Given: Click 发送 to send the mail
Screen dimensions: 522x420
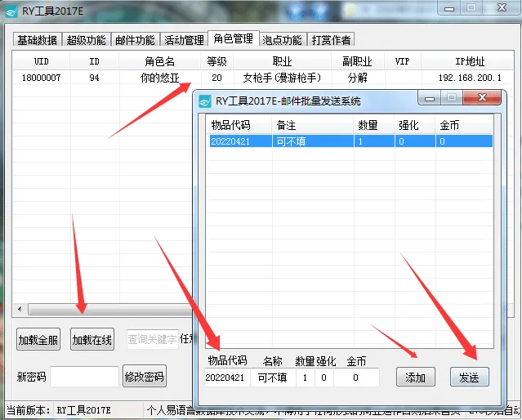Looking at the screenshot, I should tap(470, 377).
